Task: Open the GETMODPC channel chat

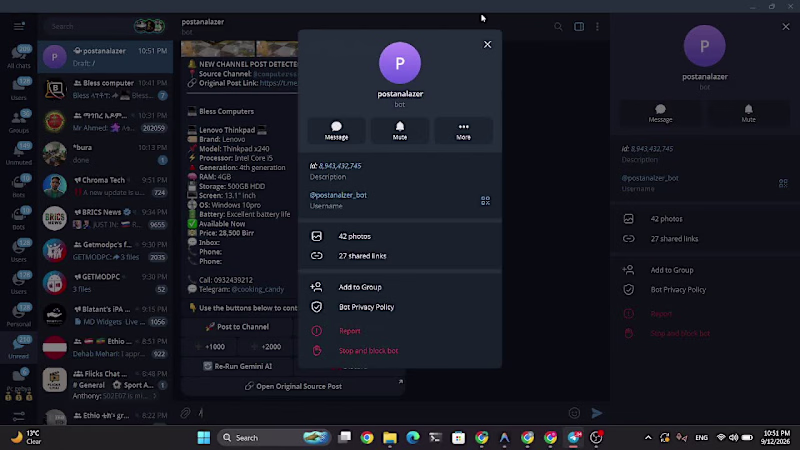Action: [105, 283]
